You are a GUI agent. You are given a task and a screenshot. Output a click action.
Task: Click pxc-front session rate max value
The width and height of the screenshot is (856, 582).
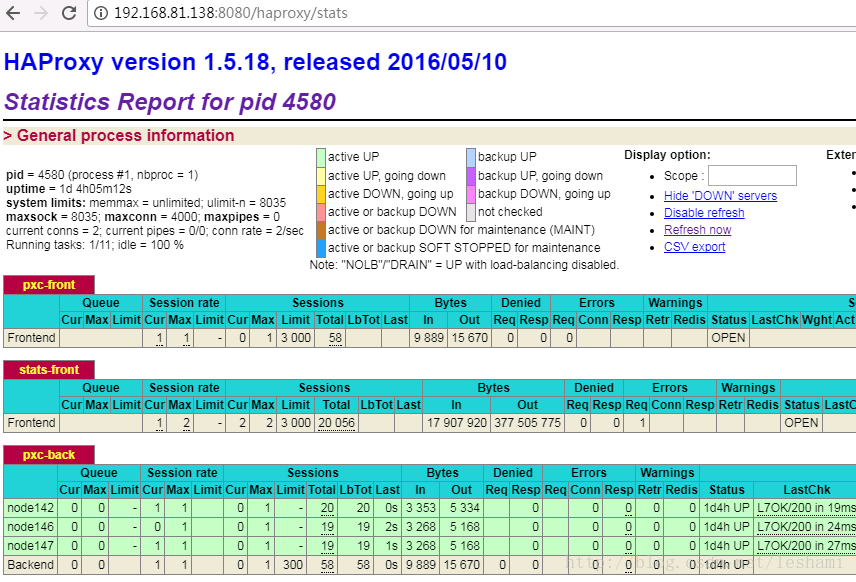186,338
